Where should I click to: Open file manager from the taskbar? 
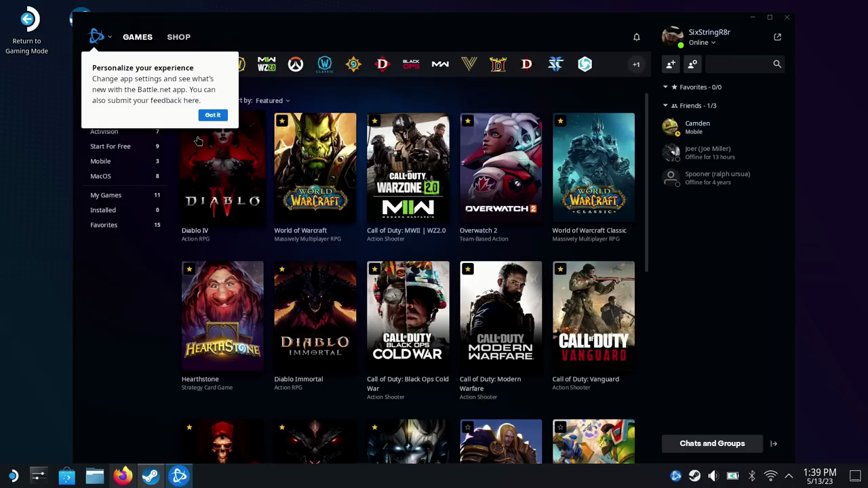point(95,476)
